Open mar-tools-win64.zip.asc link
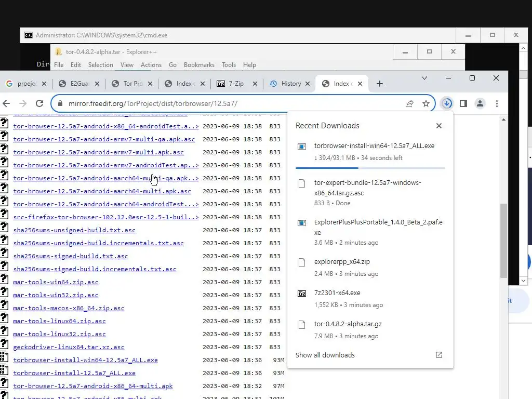The height and width of the screenshot is (399, 532). [56, 282]
